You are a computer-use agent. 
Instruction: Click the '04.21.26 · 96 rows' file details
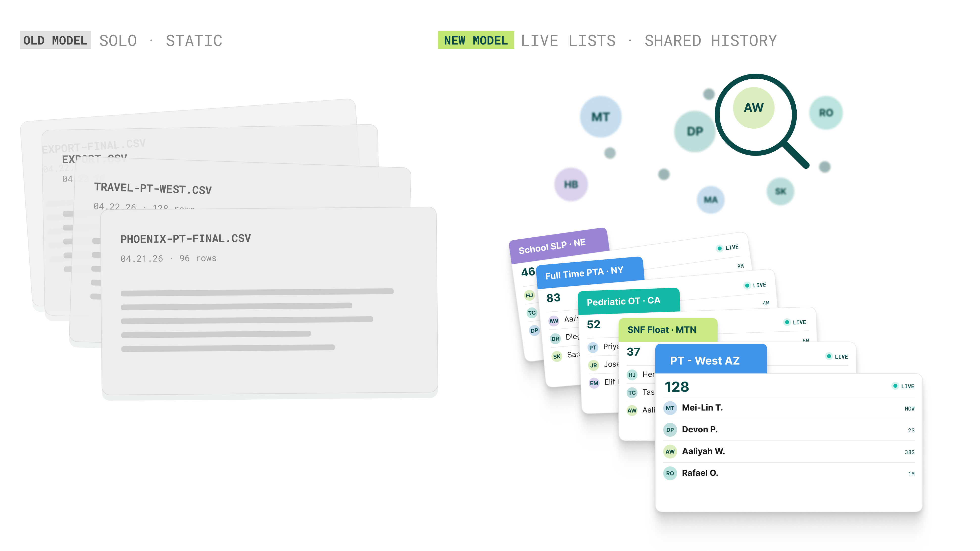pyautogui.click(x=169, y=259)
